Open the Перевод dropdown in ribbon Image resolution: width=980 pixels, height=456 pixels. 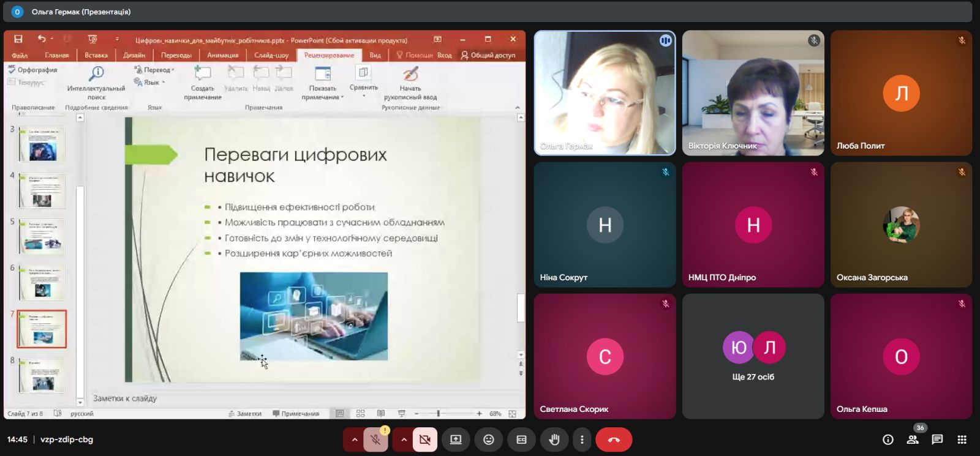coord(157,70)
